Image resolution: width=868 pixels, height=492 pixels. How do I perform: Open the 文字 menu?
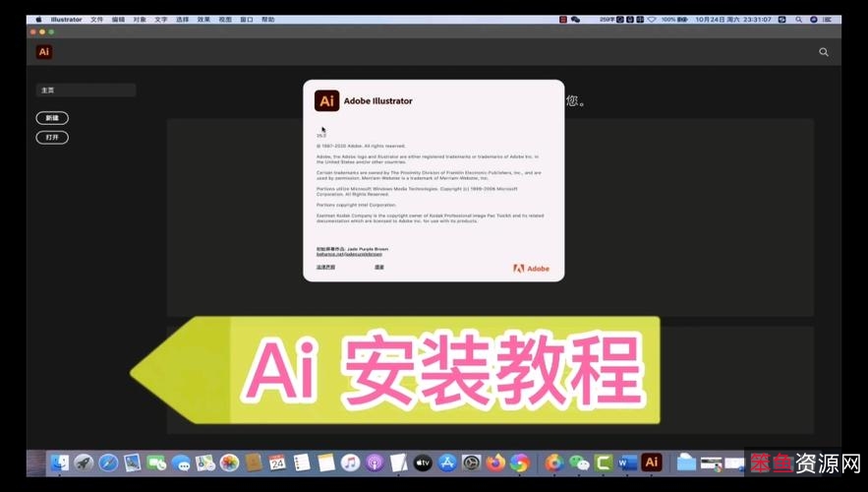(x=161, y=20)
